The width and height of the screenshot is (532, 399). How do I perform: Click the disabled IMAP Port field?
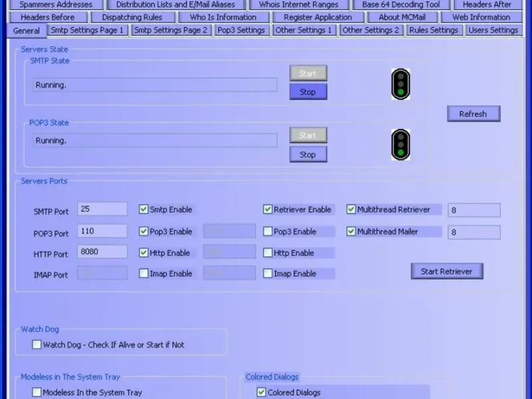(x=102, y=273)
